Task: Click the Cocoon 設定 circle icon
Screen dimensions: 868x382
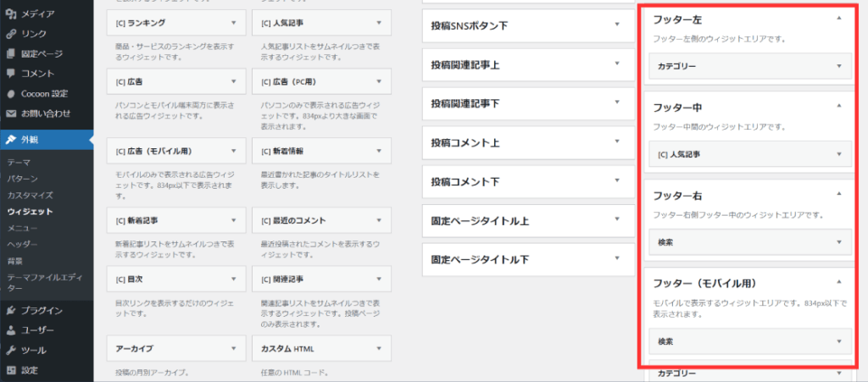Action: (x=12, y=93)
